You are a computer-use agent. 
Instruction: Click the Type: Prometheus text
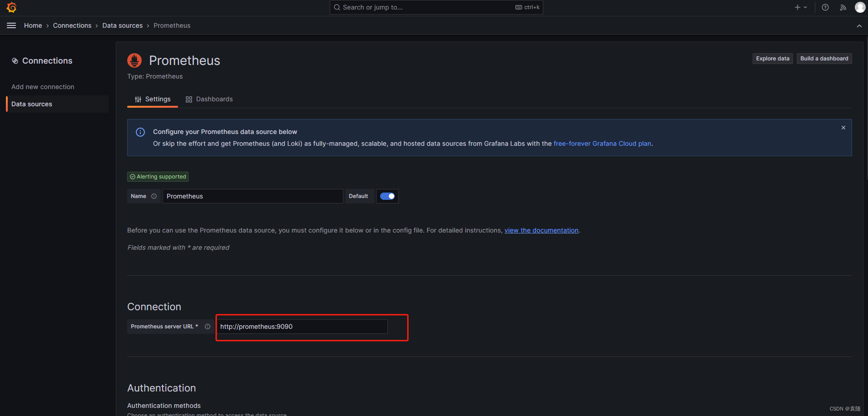click(x=155, y=76)
